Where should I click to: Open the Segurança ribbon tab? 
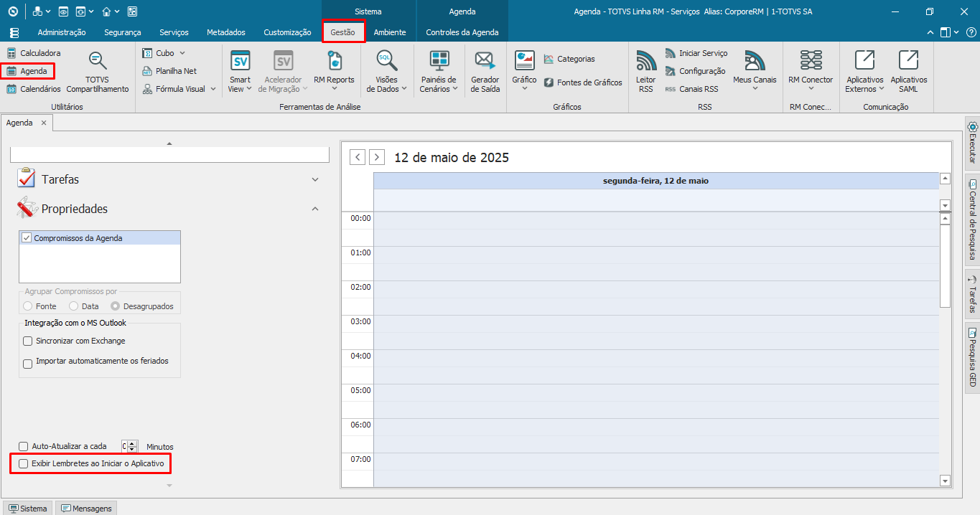(x=123, y=32)
